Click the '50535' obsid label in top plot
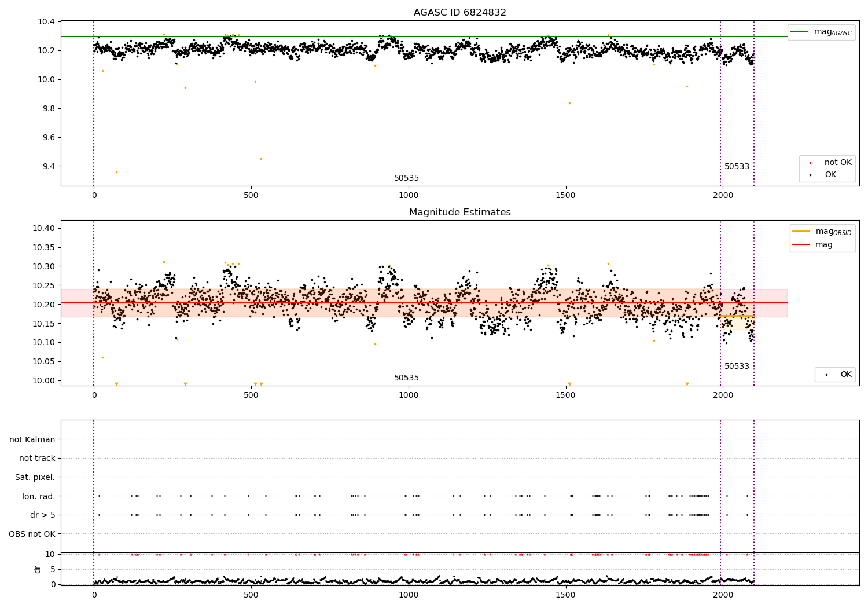The width and height of the screenshot is (868, 608). click(x=406, y=178)
